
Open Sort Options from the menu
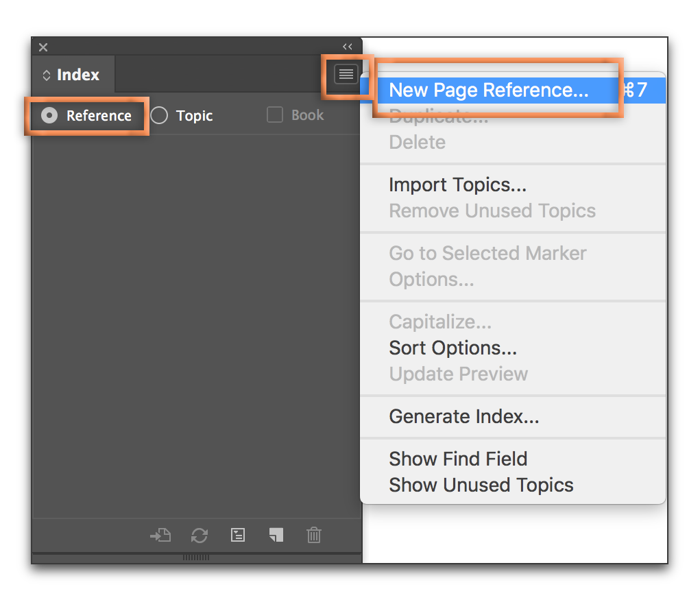pos(452,348)
